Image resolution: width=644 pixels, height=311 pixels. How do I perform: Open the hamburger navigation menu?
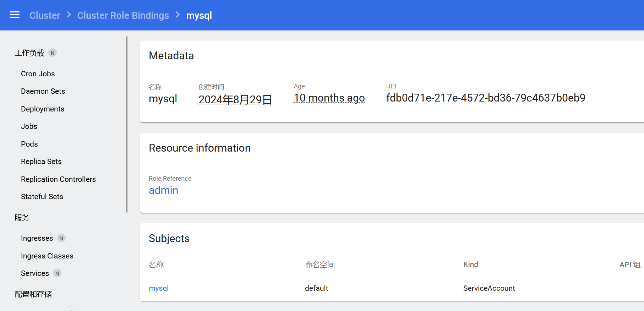[15, 15]
